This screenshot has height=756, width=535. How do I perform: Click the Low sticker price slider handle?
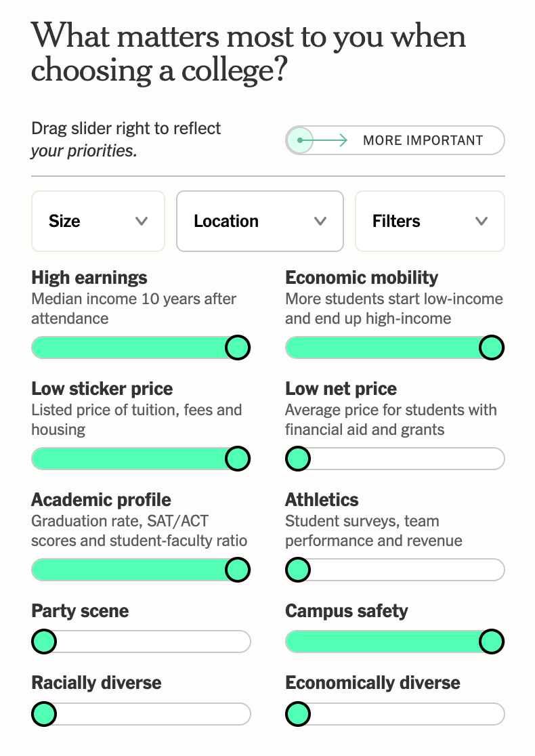238,459
